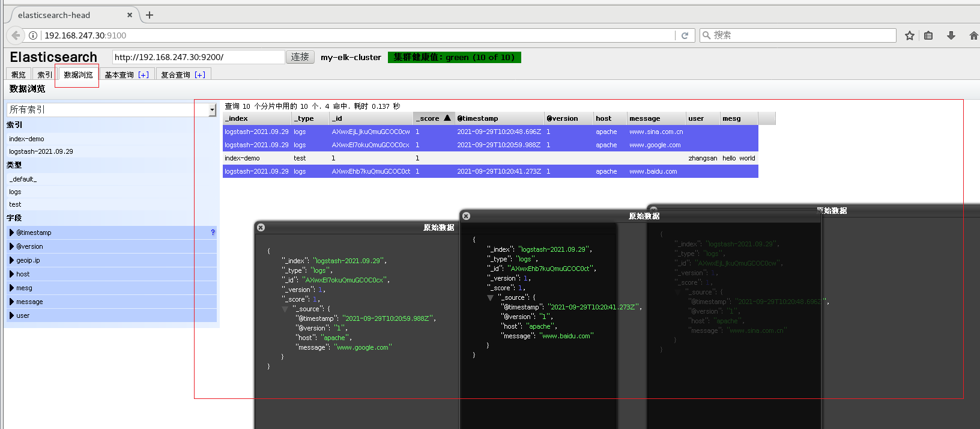This screenshot has height=429, width=980.
Task: Click the browser search box
Action: tap(798, 35)
